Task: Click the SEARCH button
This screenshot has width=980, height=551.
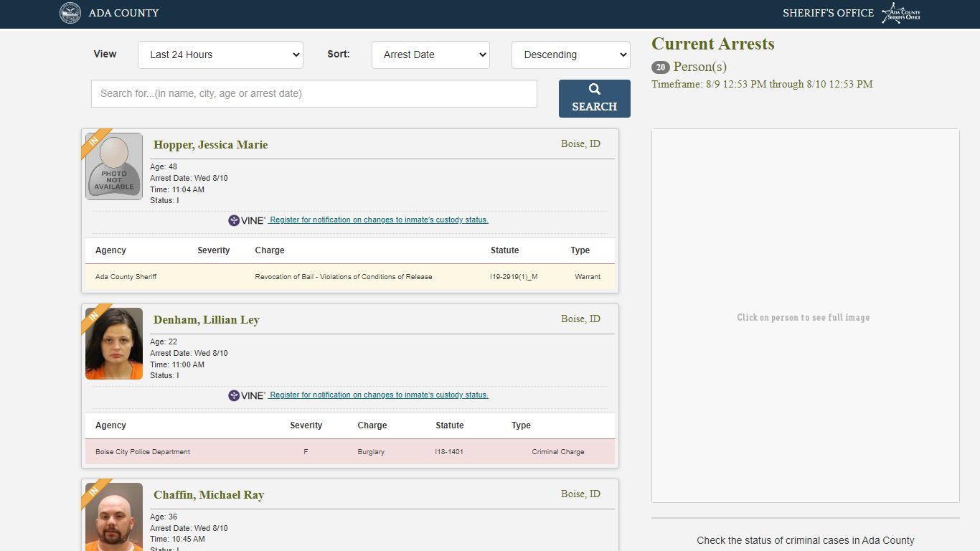Action: coord(595,98)
